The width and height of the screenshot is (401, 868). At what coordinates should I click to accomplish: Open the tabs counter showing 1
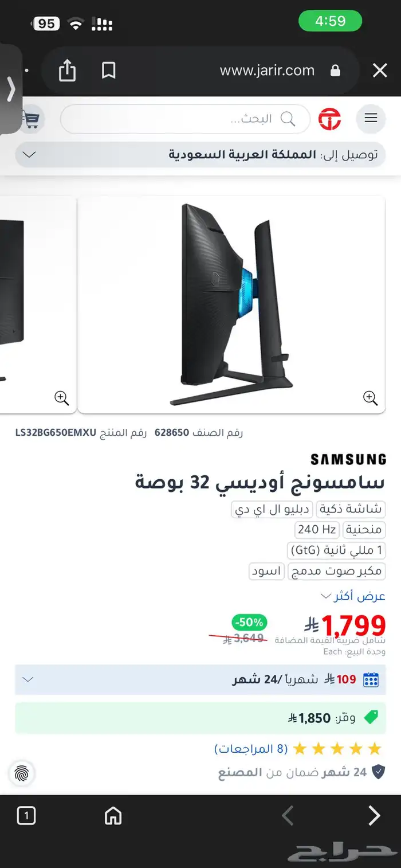click(26, 815)
